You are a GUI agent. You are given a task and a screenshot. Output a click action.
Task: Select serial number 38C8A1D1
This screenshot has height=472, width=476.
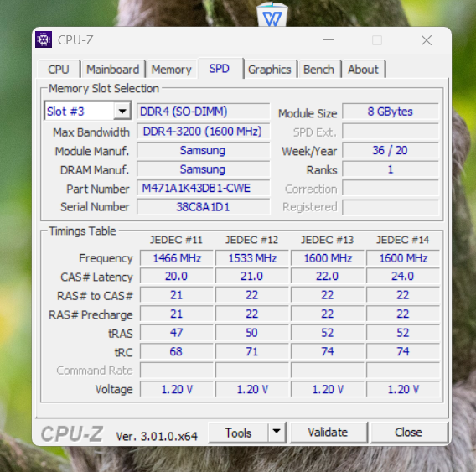point(203,207)
